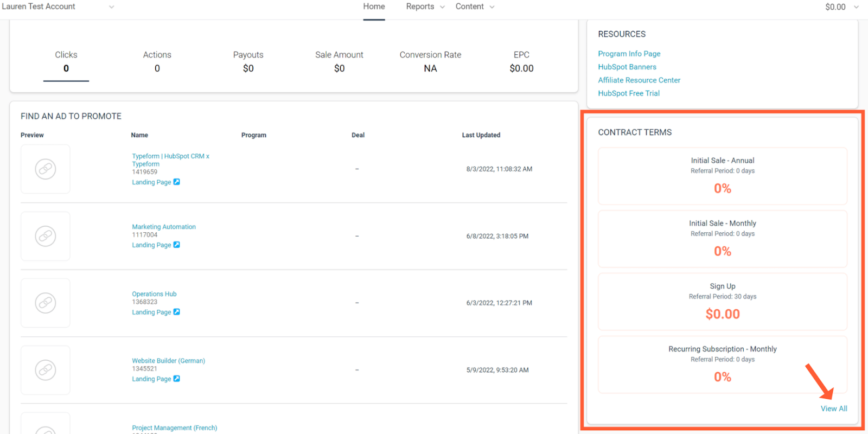Open the HubSpot Free Trial link
Screen dimensions: 868x434
click(629, 93)
